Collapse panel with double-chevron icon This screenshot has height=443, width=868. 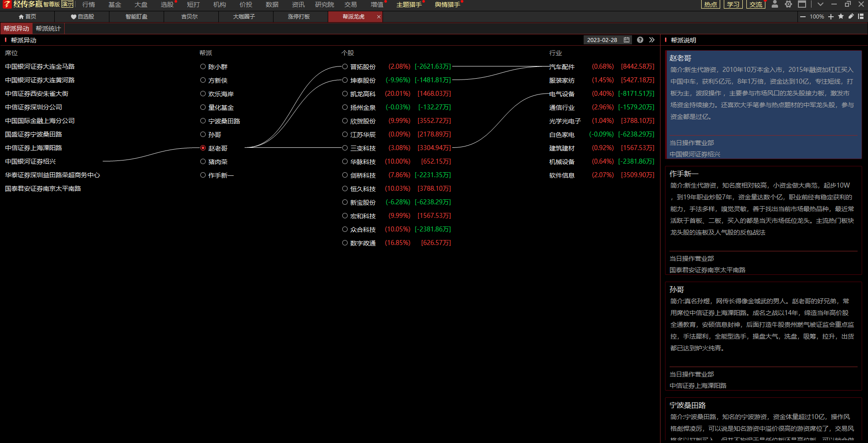[652, 40]
